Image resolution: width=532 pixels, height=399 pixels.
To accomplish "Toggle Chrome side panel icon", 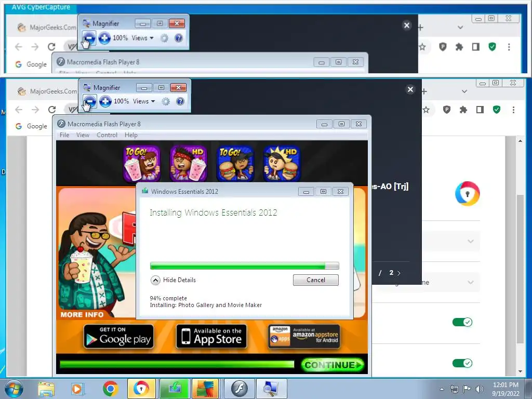I will click(480, 110).
